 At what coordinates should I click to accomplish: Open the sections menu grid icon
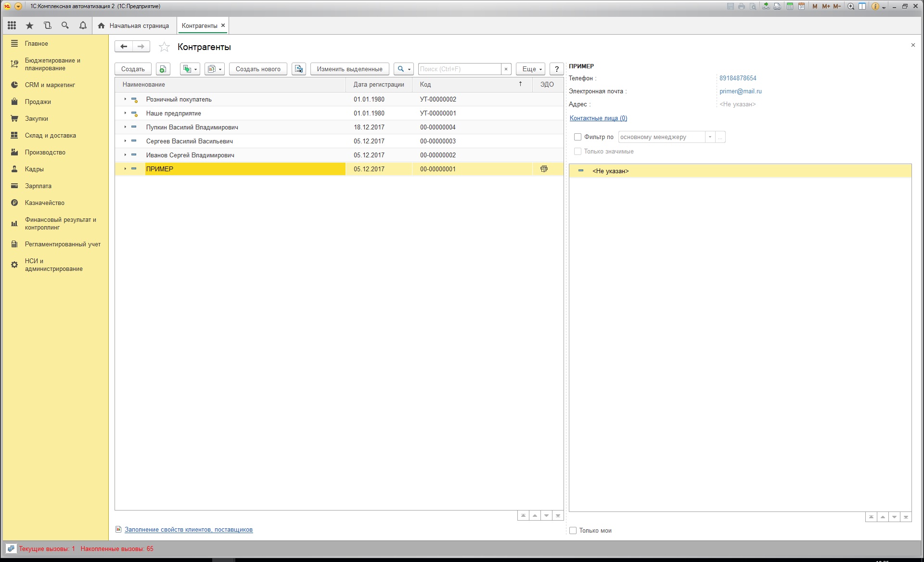click(x=12, y=26)
